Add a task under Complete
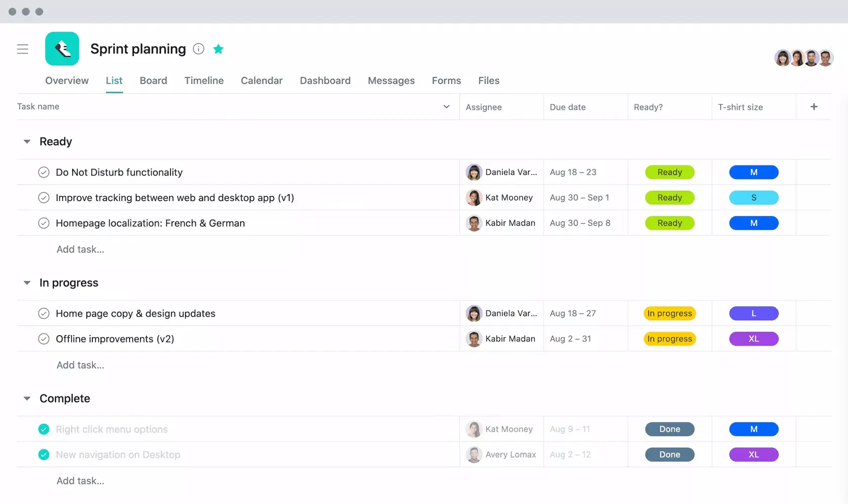Viewport: 848px width, 504px height. point(80,480)
